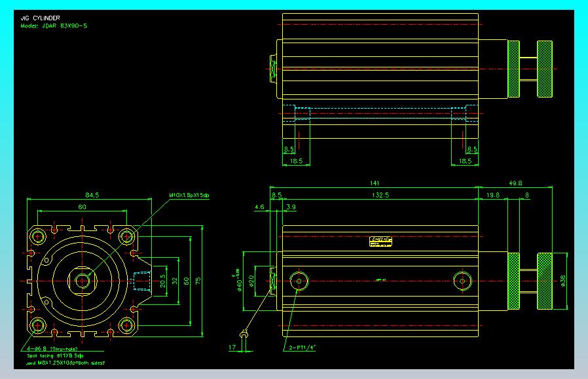Click the M10X1.5pX15dp thread callout
Image resolution: width=588 pixels, height=379 pixels.
189,195
